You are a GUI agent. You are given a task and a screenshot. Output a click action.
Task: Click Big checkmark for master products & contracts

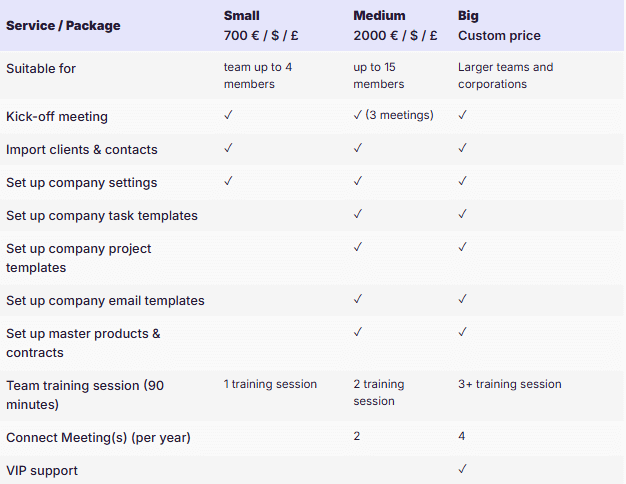(x=463, y=332)
